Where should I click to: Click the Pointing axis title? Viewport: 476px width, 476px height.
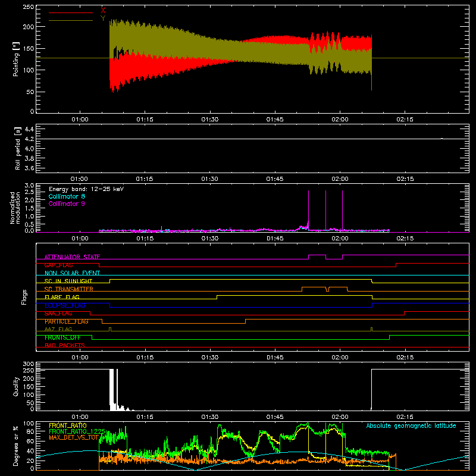tap(16, 59)
